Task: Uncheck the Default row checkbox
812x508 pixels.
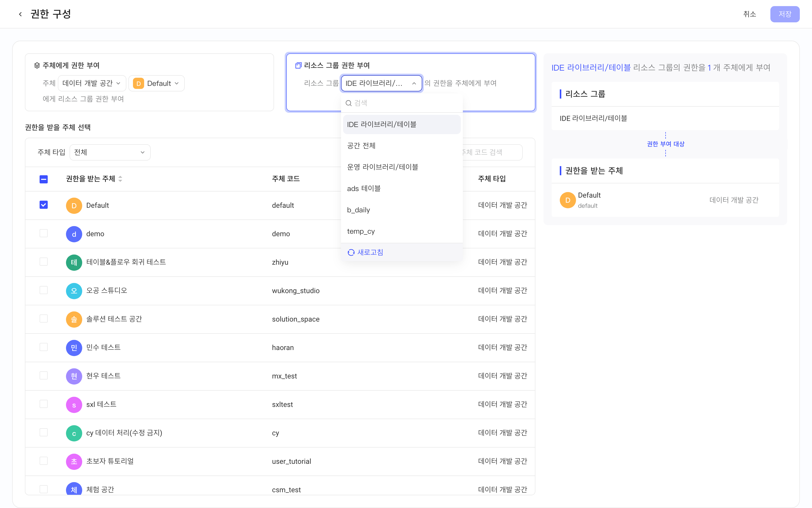Action: point(44,205)
